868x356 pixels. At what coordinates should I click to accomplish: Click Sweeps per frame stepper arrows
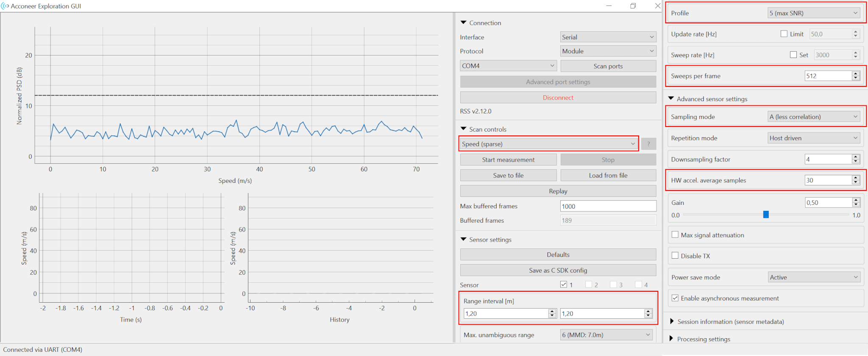click(x=856, y=76)
